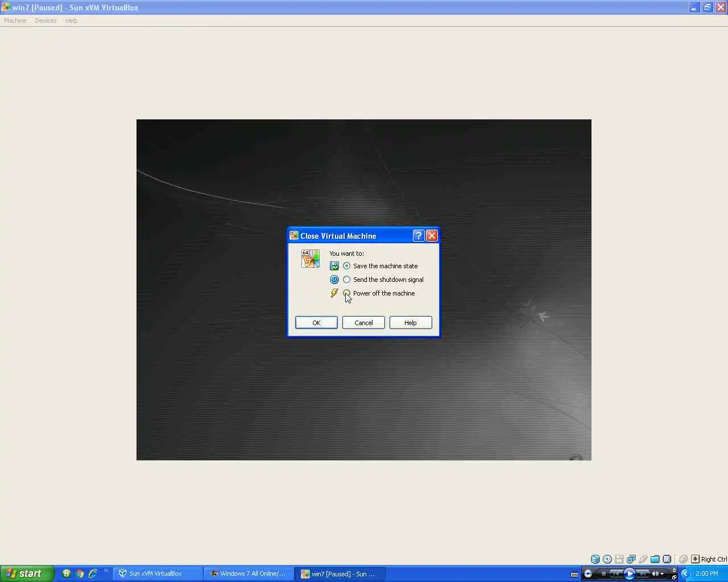The image size is (728, 582).
Task: Switch to Sun xVM VirtualBox taskbar window
Action: 158,573
